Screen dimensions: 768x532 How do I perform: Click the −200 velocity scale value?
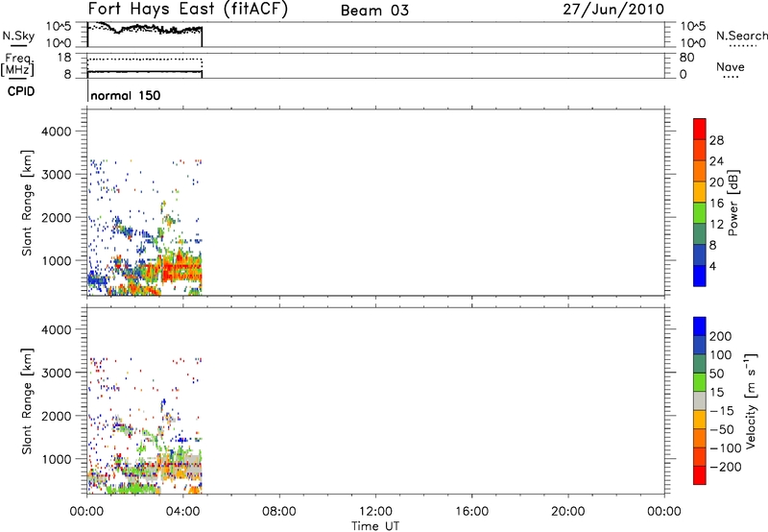coord(725,467)
